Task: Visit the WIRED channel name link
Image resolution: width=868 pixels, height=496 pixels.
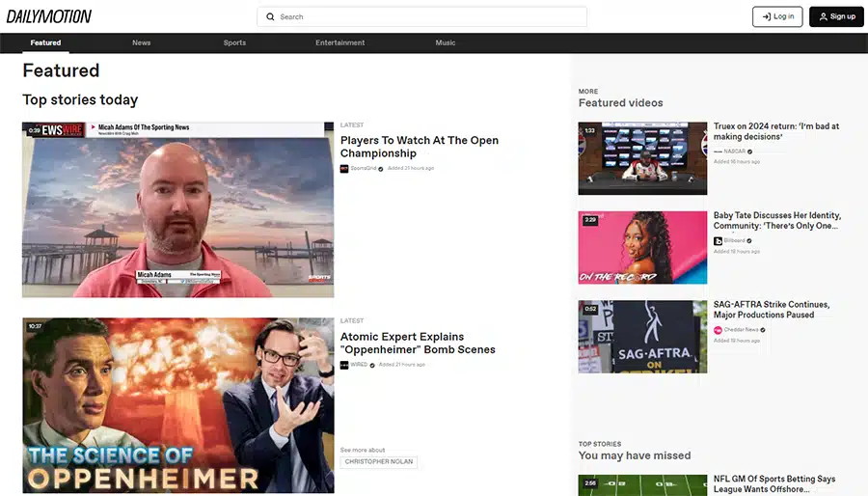Action: click(359, 365)
